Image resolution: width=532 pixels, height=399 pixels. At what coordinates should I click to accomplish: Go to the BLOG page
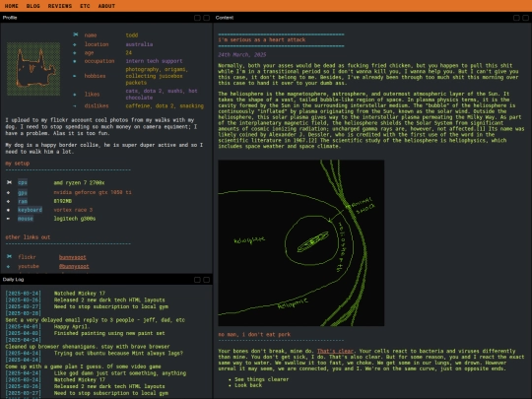click(33, 6)
